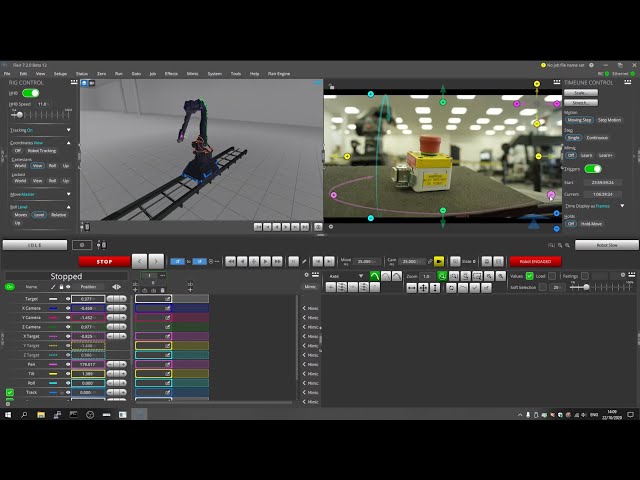
Task: Expand the Move Master section
Action: pos(68,194)
